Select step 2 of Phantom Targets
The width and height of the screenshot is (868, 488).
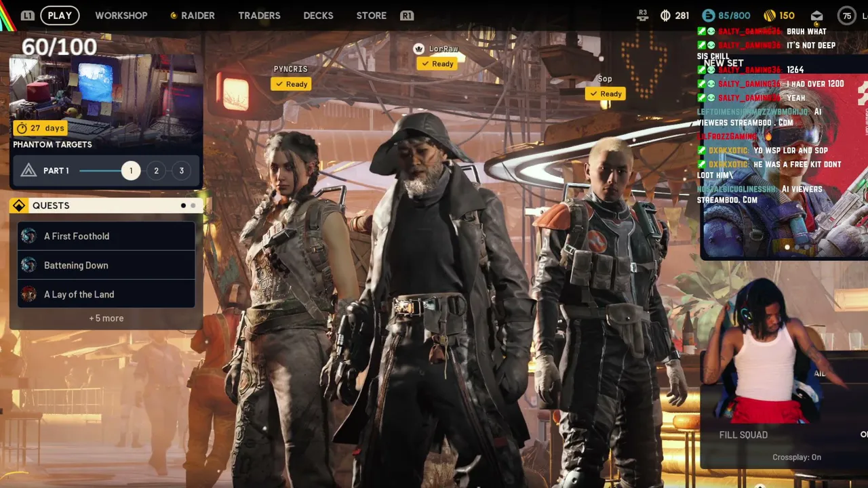156,171
